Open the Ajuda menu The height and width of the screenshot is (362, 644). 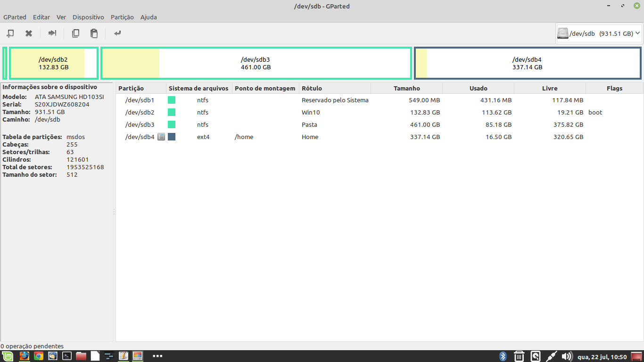click(149, 17)
